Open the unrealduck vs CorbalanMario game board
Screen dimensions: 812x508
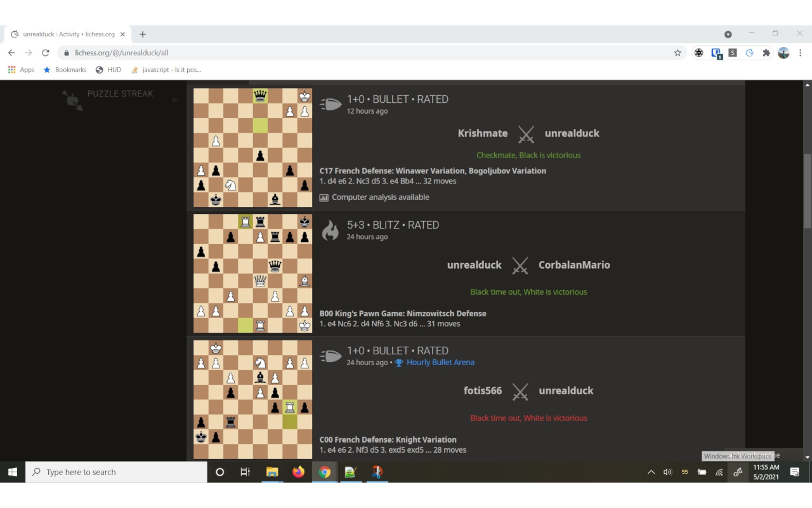253,274
